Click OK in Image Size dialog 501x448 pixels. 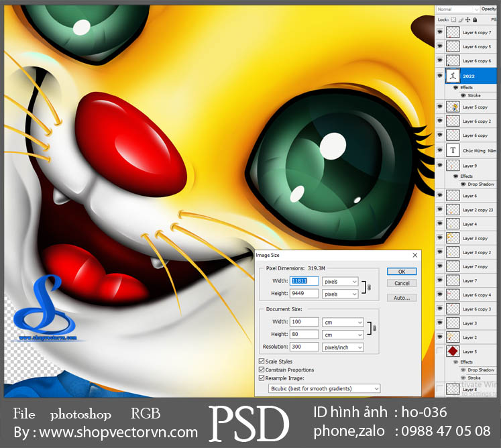pyautogui.click(x=402, y=272)
